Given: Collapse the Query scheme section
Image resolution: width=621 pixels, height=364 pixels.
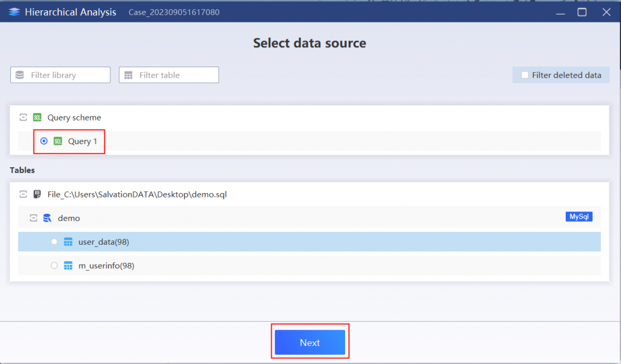Looking at the screenshot, I should click(23, 117).
